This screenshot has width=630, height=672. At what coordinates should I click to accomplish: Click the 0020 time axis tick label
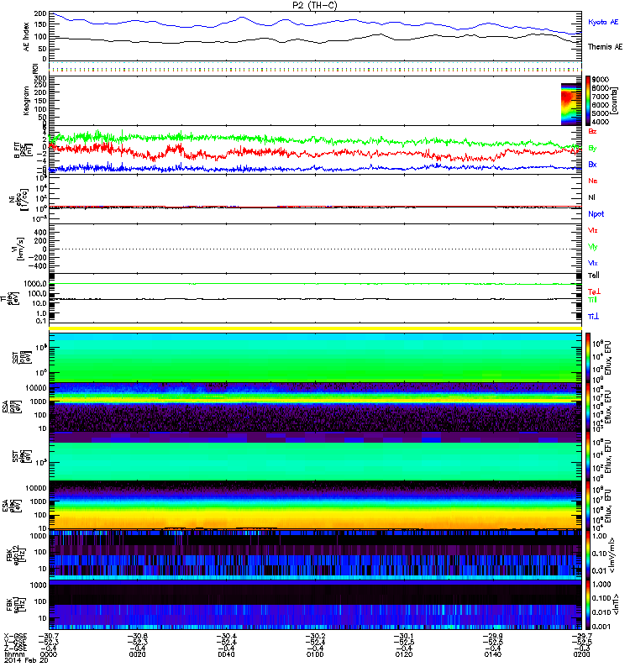[138, 654]
